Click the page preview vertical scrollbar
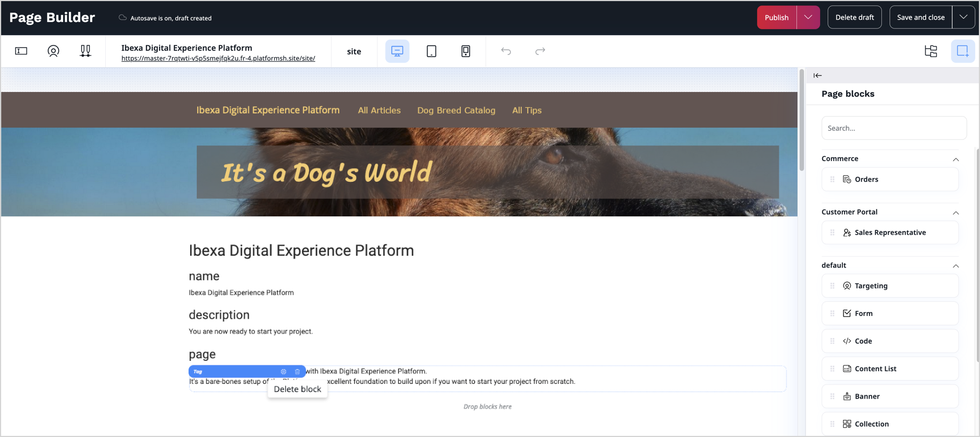This screenshot has height=437, width=980. point(801,120)
